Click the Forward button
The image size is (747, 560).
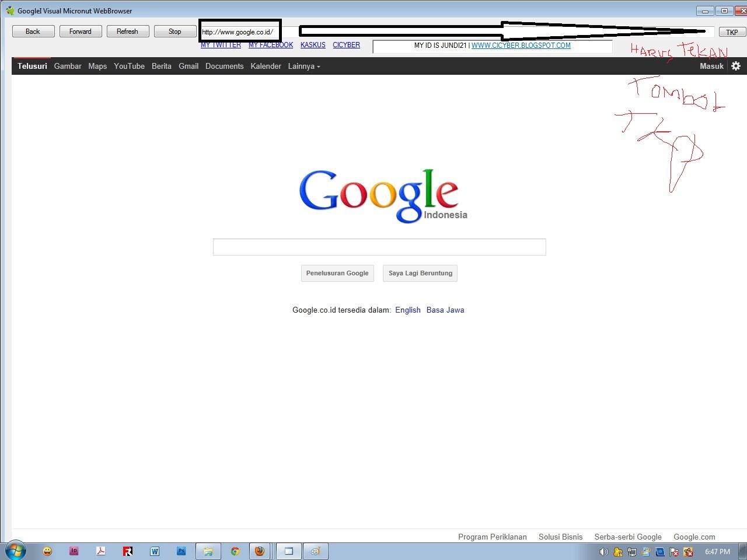pos(81,32)
